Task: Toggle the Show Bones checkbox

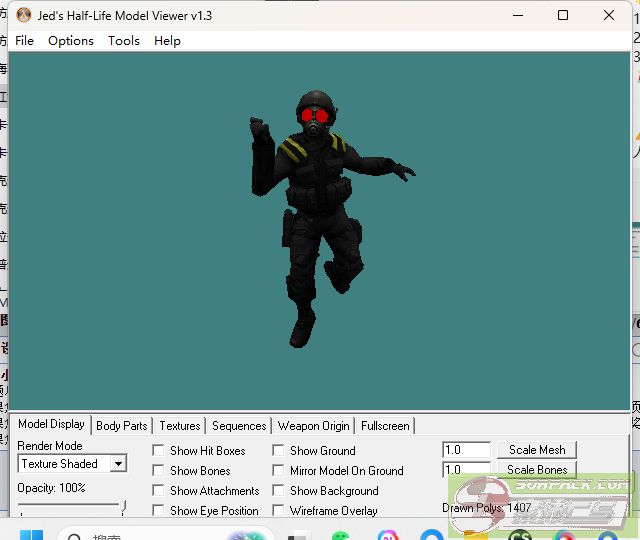Action: [158, 471]
